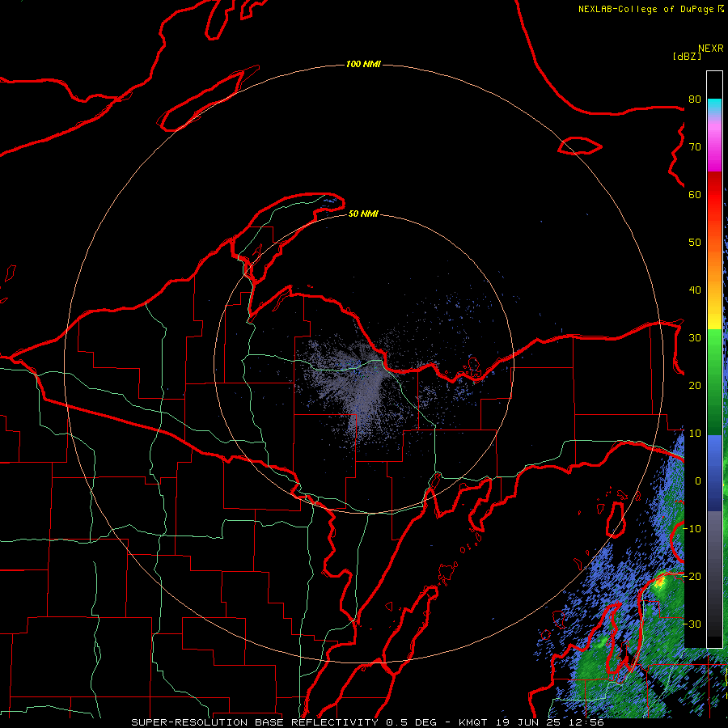Image resolution: width=728 pixels, height=728 pixels.
Task: Select the 60 dBZ scale value
Action: click(x=695, y=194)
